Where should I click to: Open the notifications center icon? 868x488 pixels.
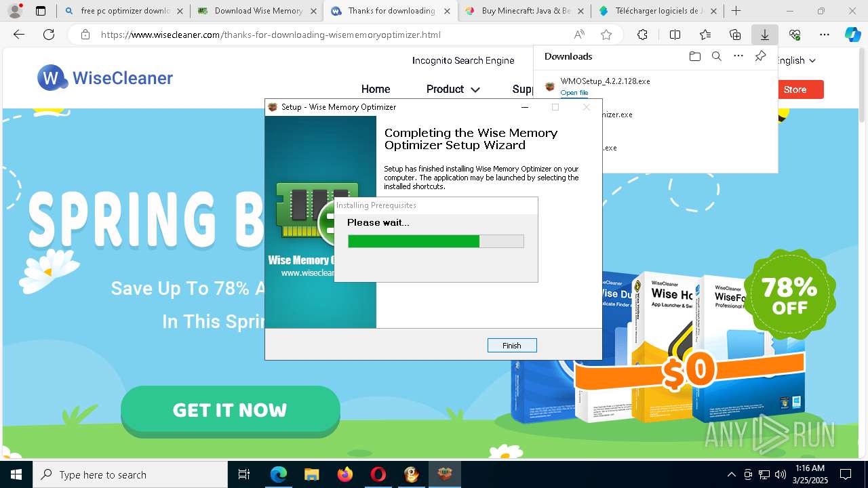846,474
